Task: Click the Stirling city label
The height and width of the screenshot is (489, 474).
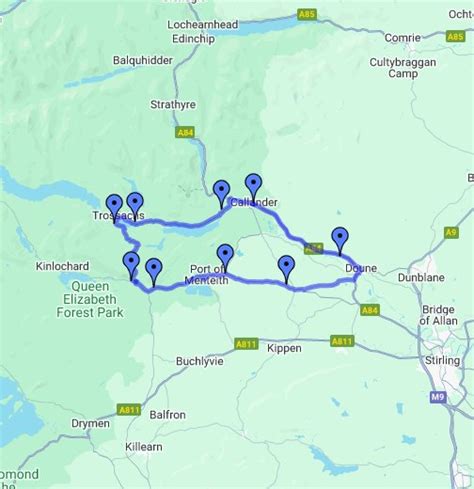Action: click(x=442, y=360)
